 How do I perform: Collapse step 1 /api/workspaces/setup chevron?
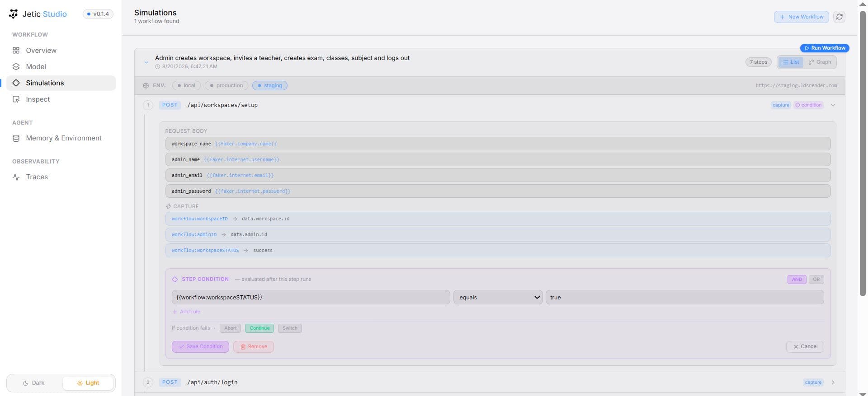click(x=833, y=105)
